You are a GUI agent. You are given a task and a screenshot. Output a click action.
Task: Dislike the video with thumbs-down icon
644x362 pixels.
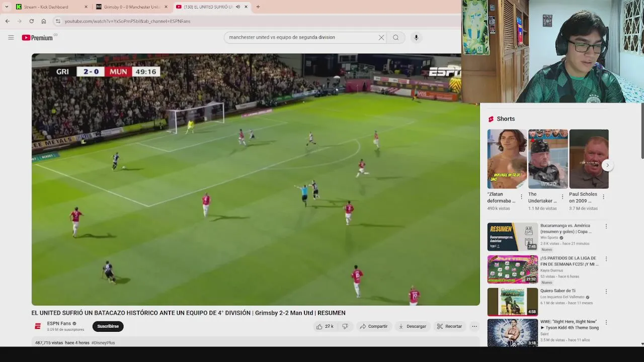[345, 326]
